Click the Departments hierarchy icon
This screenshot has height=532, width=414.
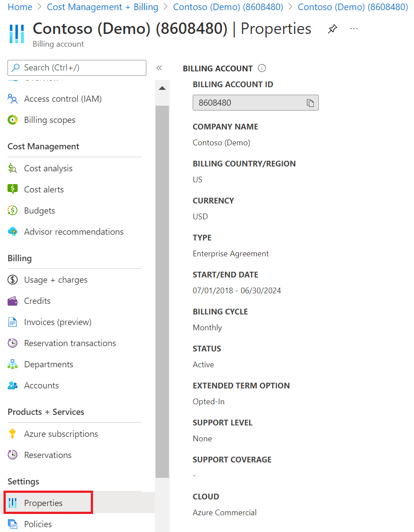click(x=13, y=364)
